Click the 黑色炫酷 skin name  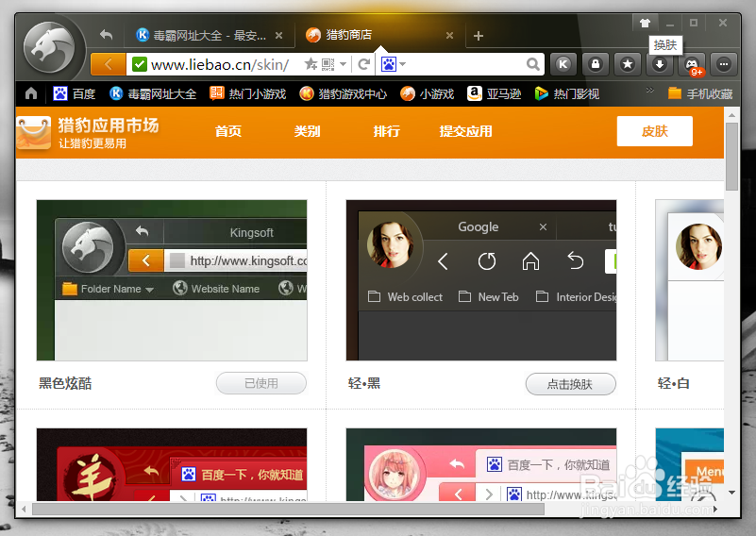click(65, 383)
